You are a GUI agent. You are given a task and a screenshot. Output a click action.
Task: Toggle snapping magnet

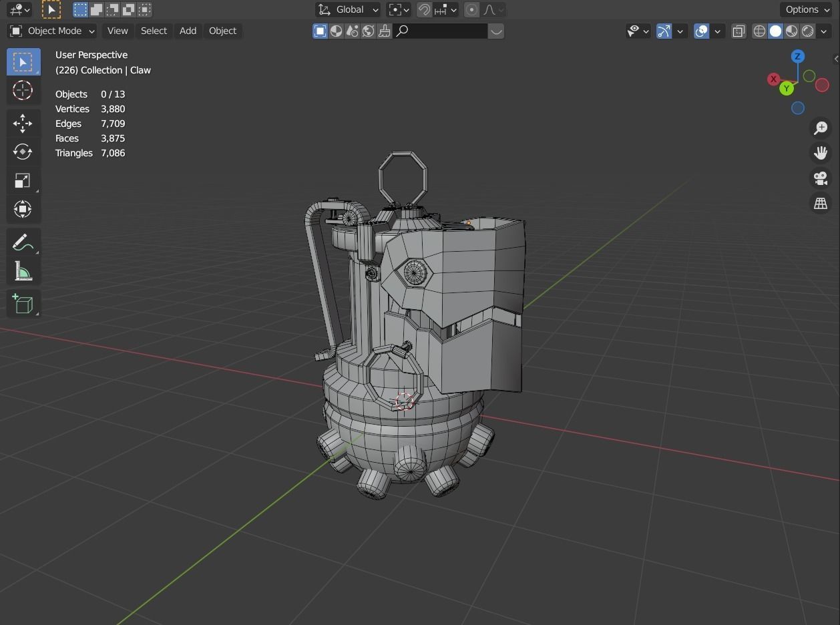pyautogui.click(x=424, y=9)
